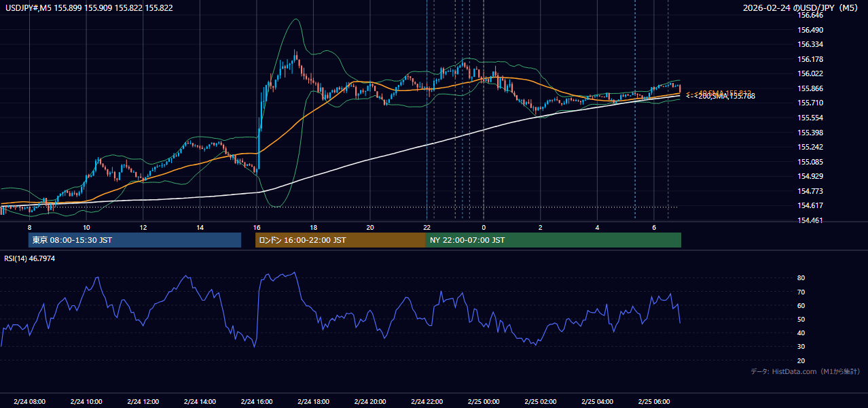Click RSI scale value 20

click(801, 360)
